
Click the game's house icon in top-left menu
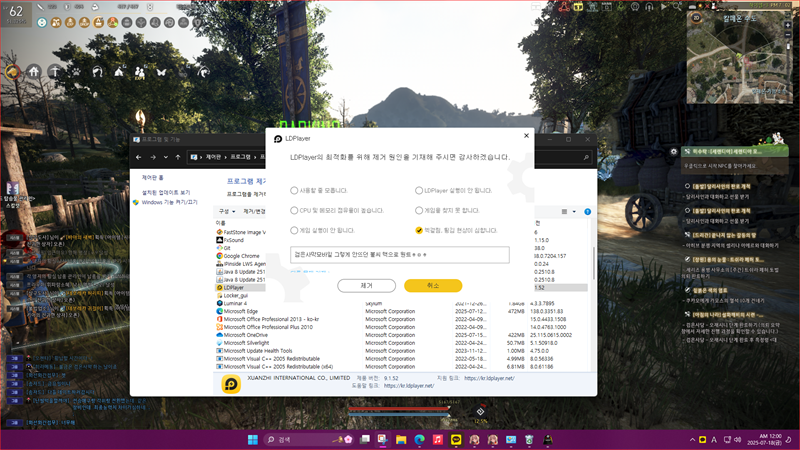(x=34, y=71)
